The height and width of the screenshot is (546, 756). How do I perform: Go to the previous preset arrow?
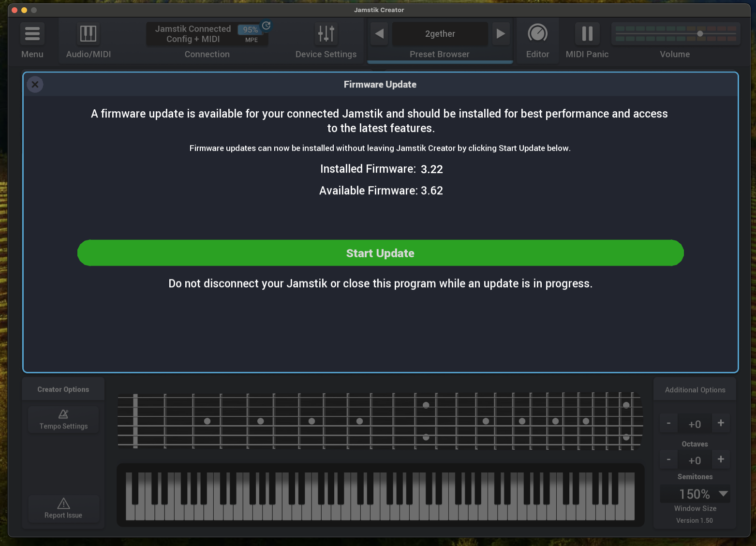379,34
